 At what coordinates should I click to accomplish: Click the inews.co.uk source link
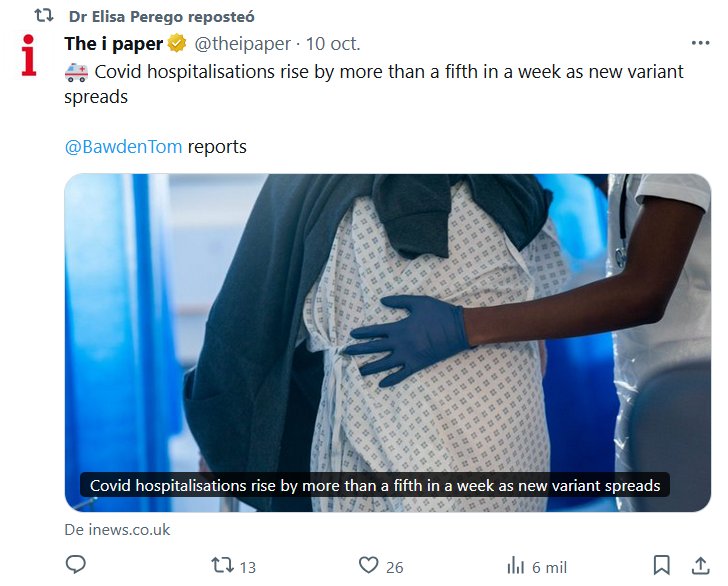117,530
